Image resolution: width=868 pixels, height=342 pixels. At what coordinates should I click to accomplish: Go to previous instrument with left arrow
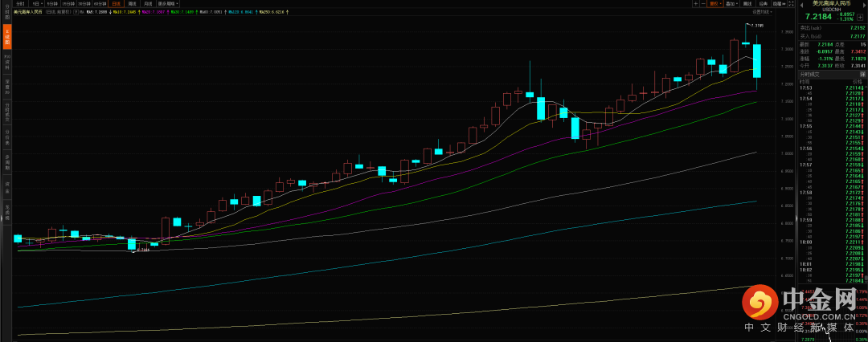coord(803,5)
